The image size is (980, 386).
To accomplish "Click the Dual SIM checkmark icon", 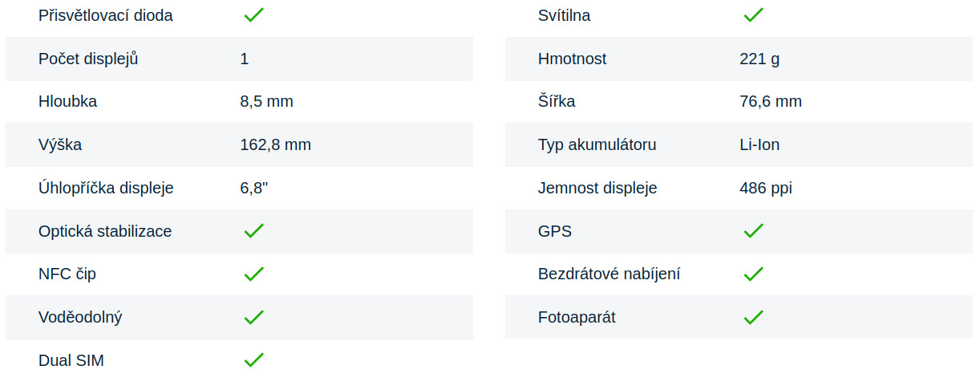I will [x=253, y=360].
